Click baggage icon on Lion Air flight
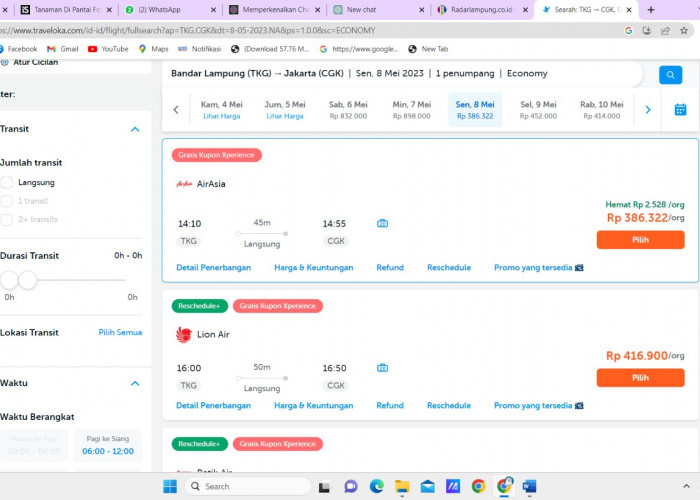The image size is (700, 500). (383, 368)
